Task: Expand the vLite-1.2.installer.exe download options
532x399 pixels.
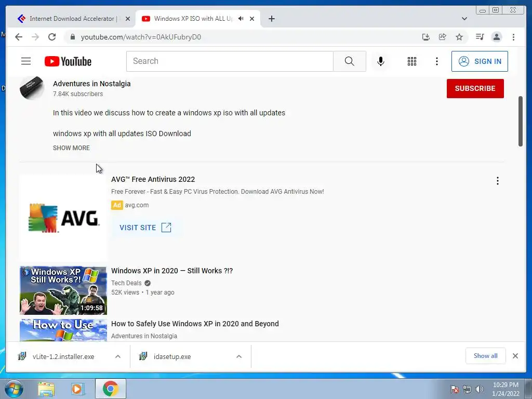Action: coord(118,356)
